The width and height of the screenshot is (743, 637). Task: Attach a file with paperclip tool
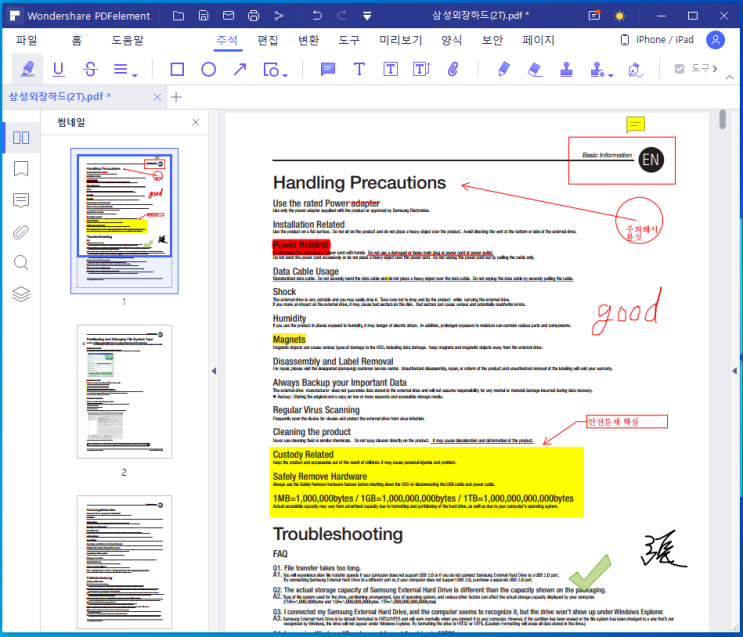(x=453, y=69)
